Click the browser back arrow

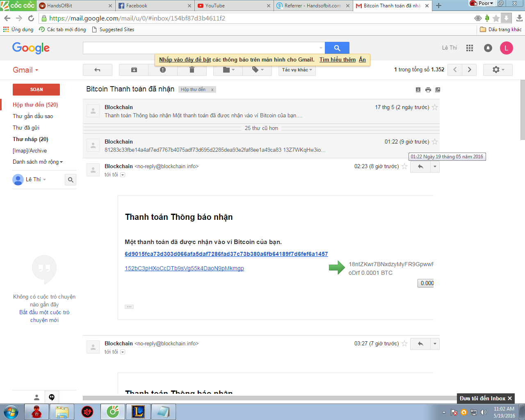(7, 18)
